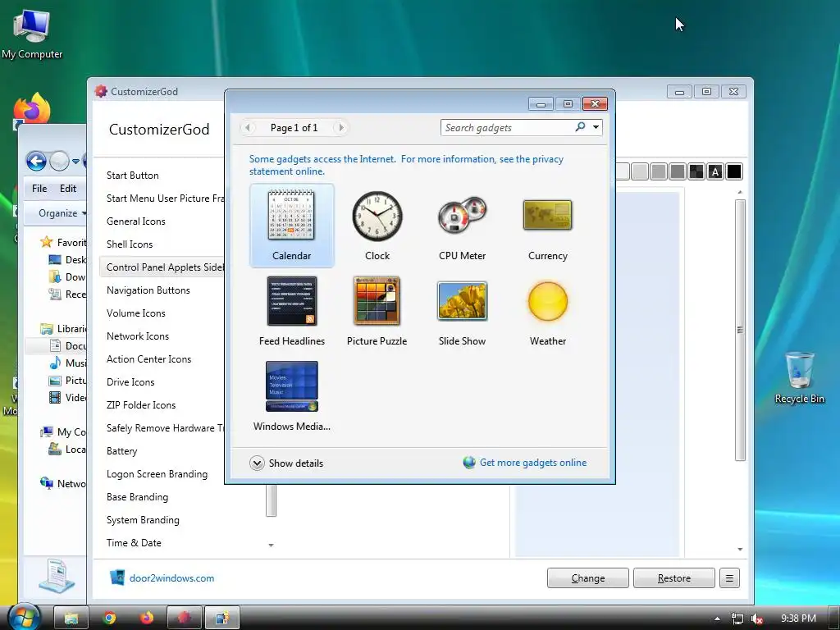Open File menu in Explorer window
This screenshot has height=630, width=840.
(39, 189)
